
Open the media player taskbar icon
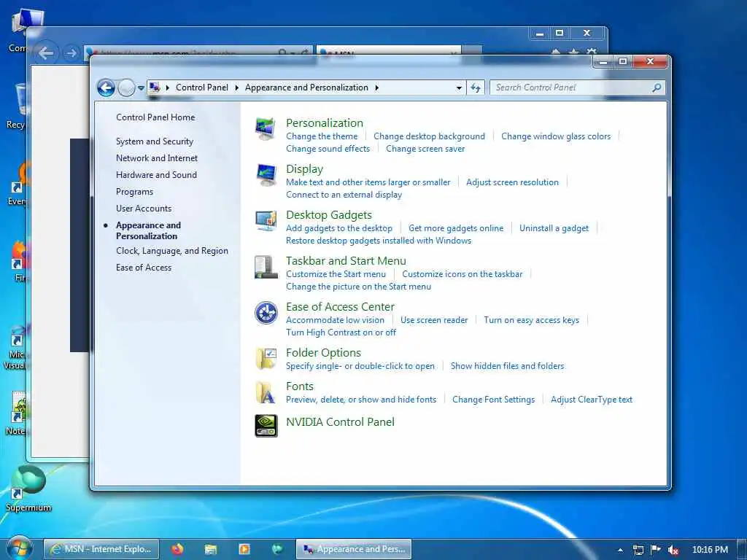pyautogui.click(x=244, y=549)
